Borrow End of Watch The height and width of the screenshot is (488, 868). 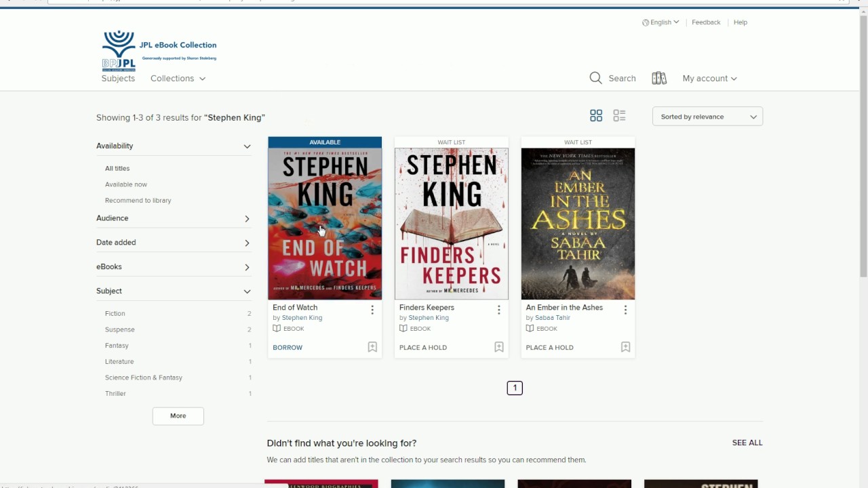point(288,348)
